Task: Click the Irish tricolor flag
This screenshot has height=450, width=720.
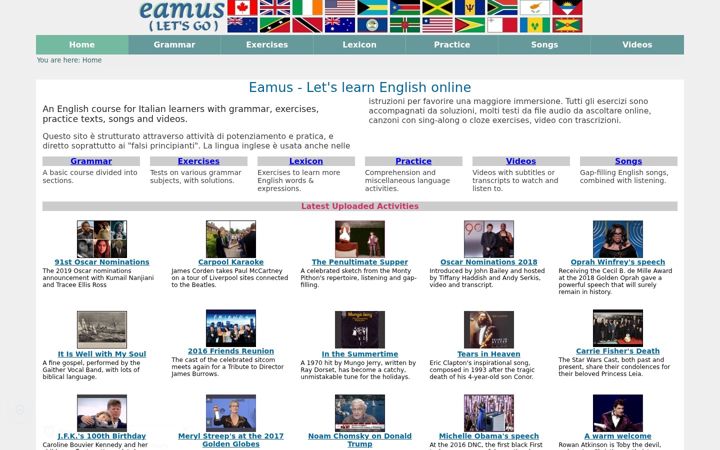Action: click(x=308, y=7)
